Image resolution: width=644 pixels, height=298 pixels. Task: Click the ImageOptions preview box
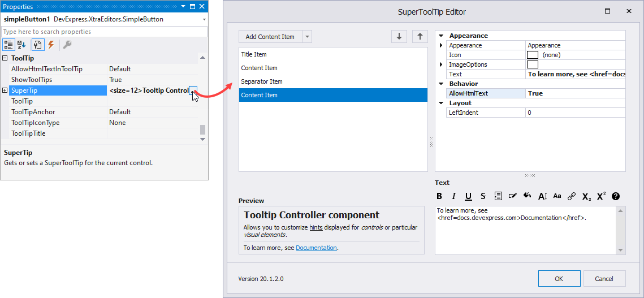[x=532, y=64]
